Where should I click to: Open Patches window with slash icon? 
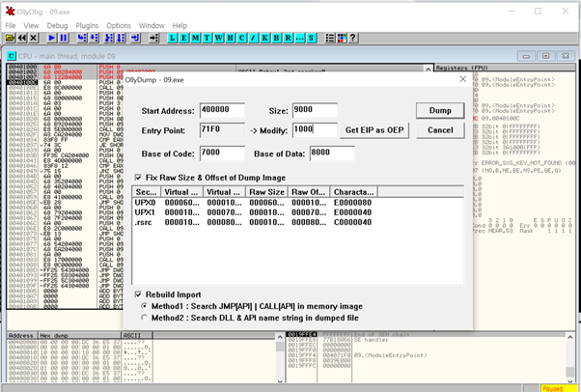pos(253,38)
